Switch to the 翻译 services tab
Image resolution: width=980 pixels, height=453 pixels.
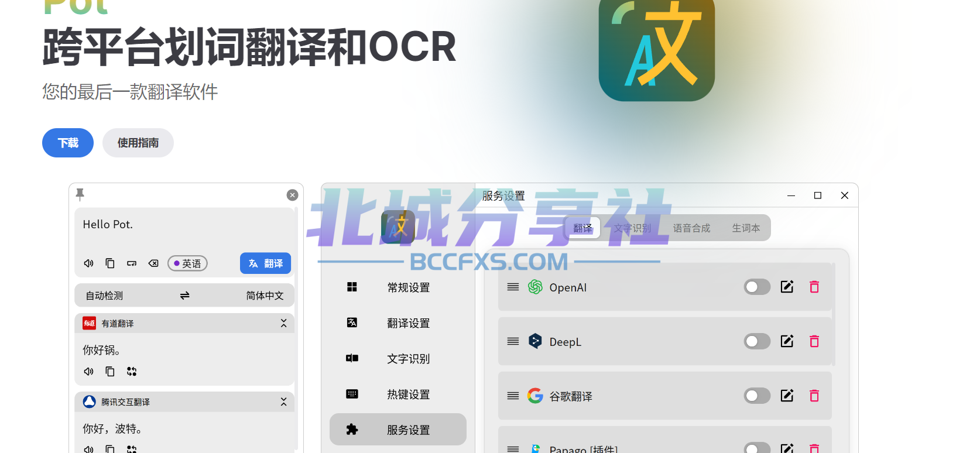click(x=582, y=228)
